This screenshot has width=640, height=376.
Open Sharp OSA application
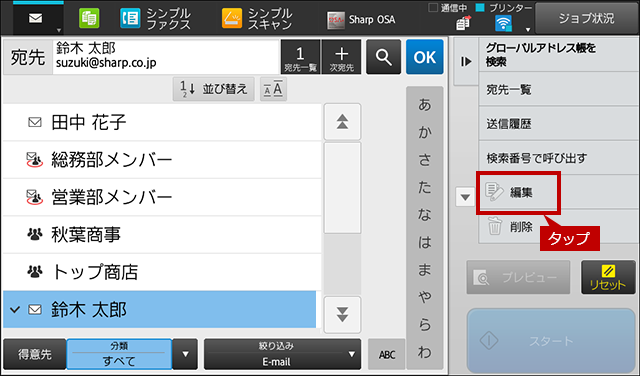[361, 19]
